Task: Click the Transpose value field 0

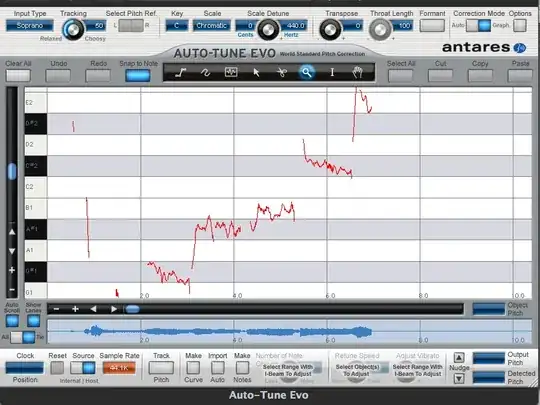Action: 352,25
